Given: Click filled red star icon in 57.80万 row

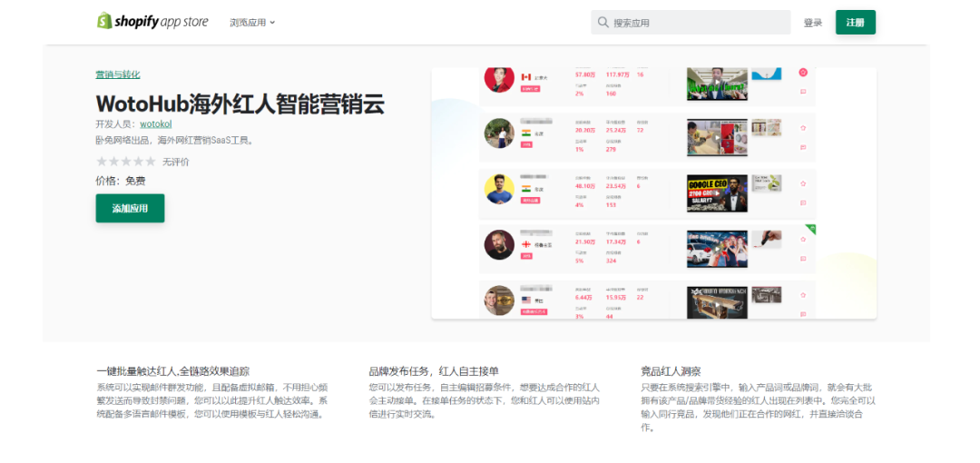Looking at the screenshot, I should [x=803, y=73].
